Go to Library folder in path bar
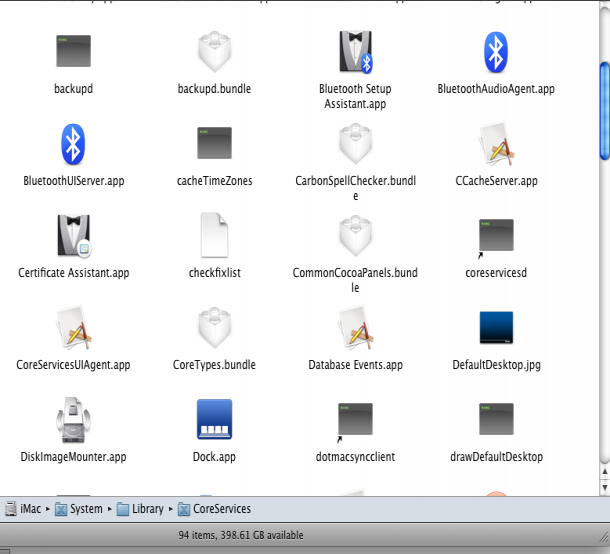 (147, 509)
